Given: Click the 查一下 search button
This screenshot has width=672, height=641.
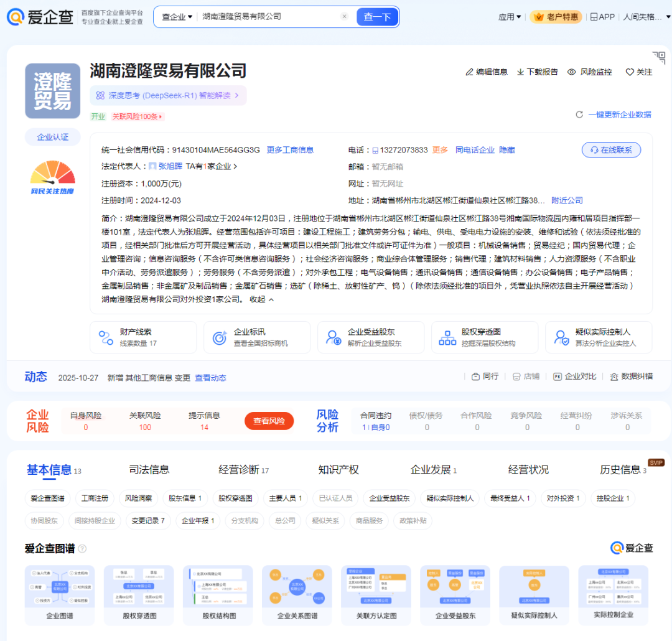Looking at the screenshot, I should pyautogui.click(x=377, y=17).
